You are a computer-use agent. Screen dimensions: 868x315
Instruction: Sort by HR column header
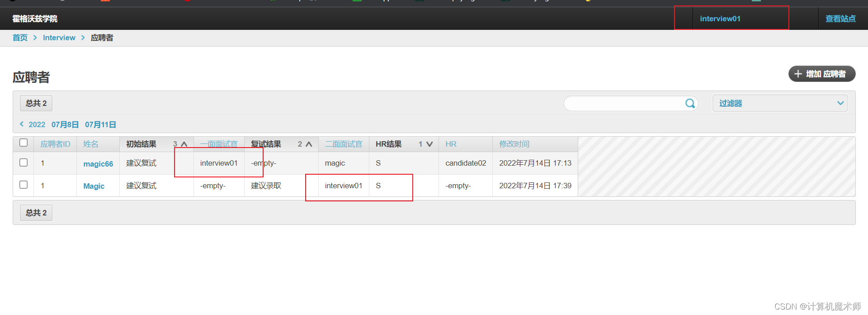point(451,144)
